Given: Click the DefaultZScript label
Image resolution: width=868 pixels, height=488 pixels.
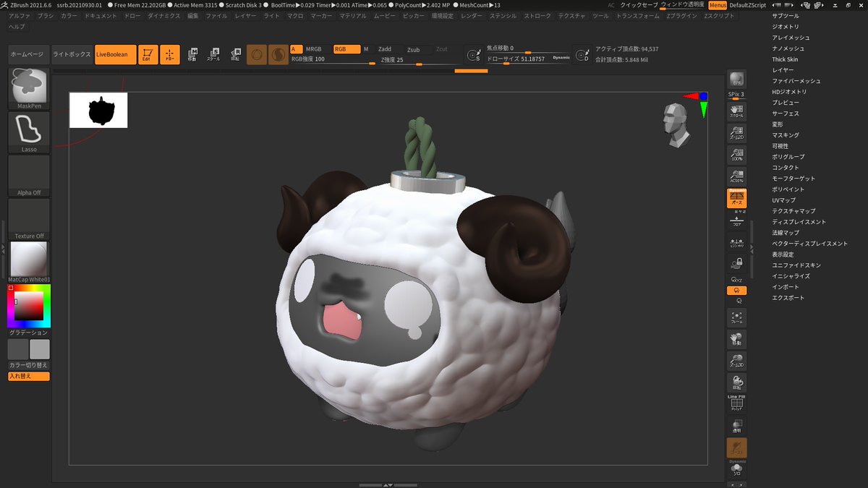Looking at the screenshot, I should [x=748, y=4].
